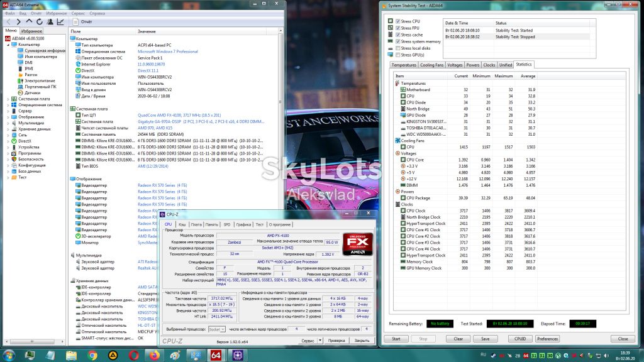This screenshot has width=644, height=362.
Task: Switch to Unified tab
Action: pos(506,65)
